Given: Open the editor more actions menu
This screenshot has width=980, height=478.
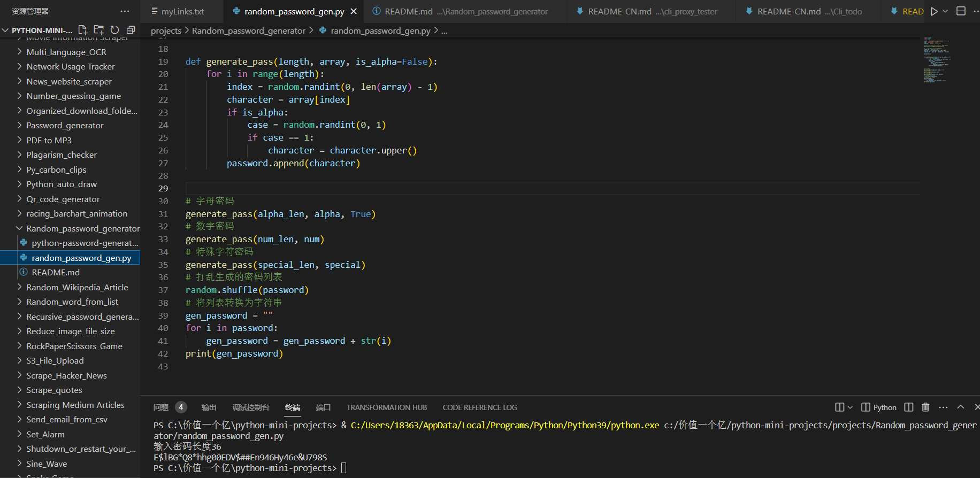Looking at the screenshot, I should pos(976,11).
